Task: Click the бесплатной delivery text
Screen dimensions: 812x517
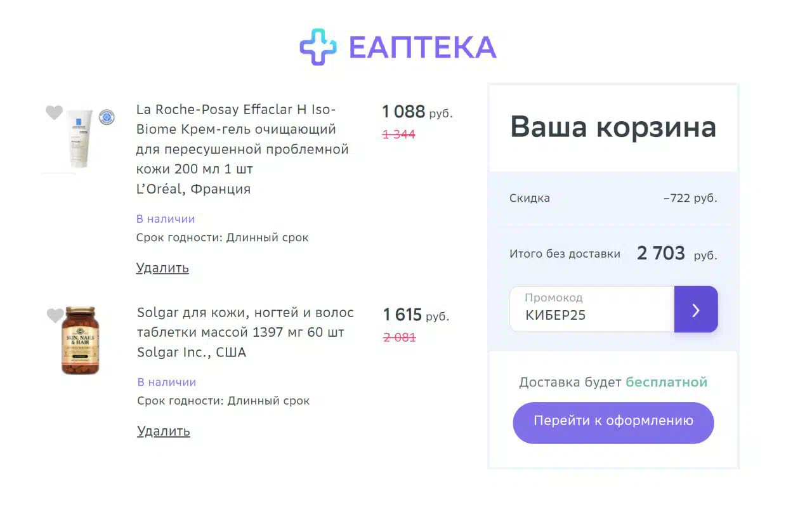Action: coord(667,383)
